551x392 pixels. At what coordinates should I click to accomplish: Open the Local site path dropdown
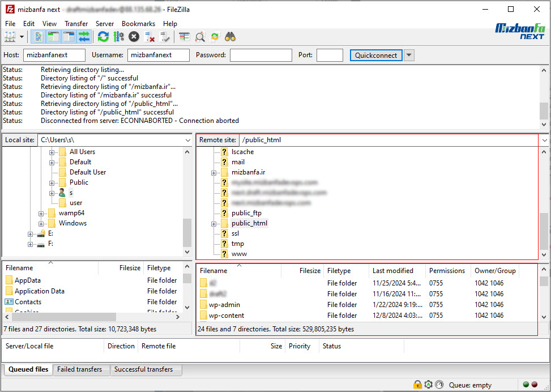[x=187, y=140]
